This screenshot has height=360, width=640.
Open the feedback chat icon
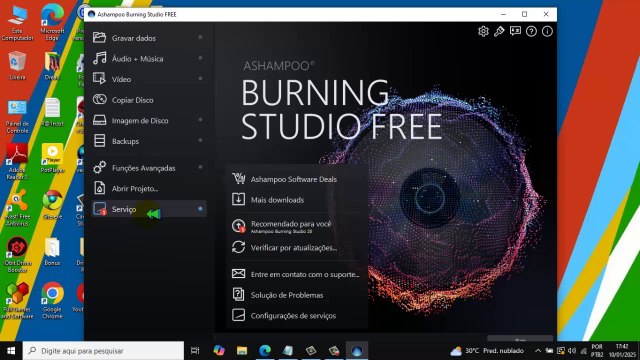(x=515, y=31)
